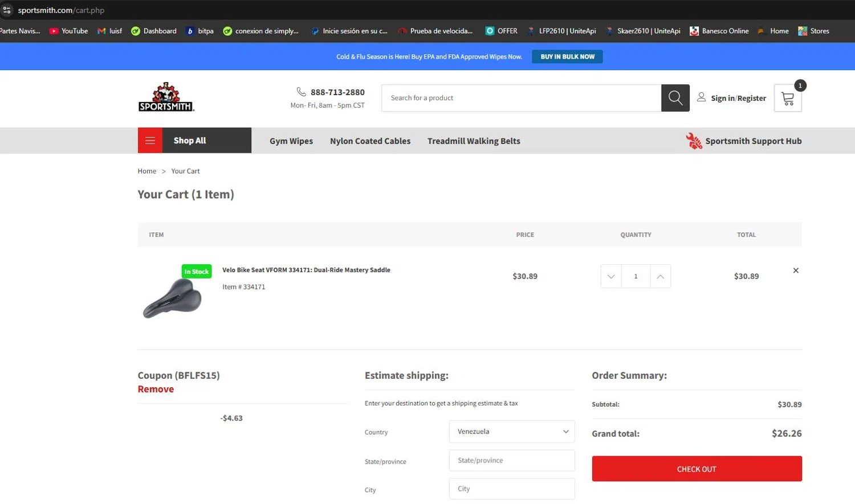Open the Gym Wipes category
Screen dimensions: 855x504
click(x=291, y=141)
